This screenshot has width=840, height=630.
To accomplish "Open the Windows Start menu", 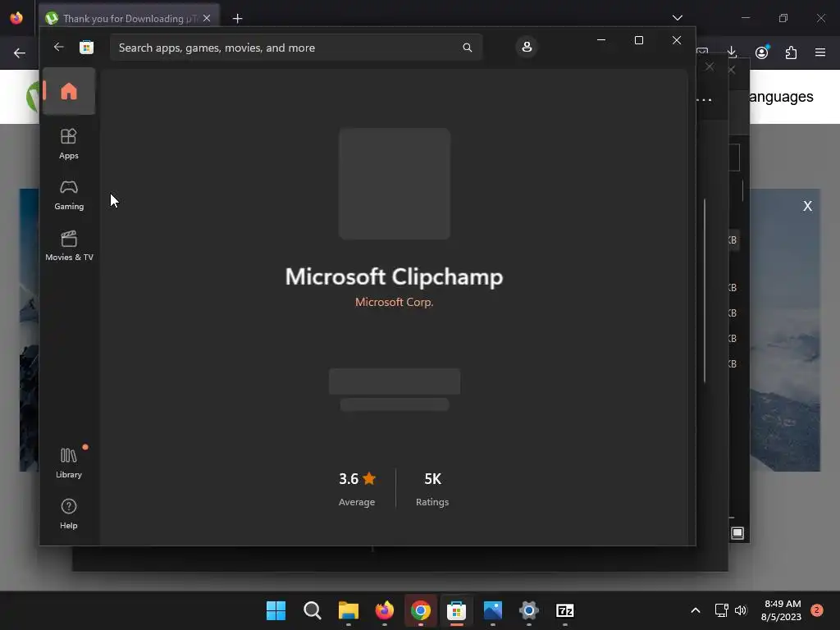I will 276,610.
